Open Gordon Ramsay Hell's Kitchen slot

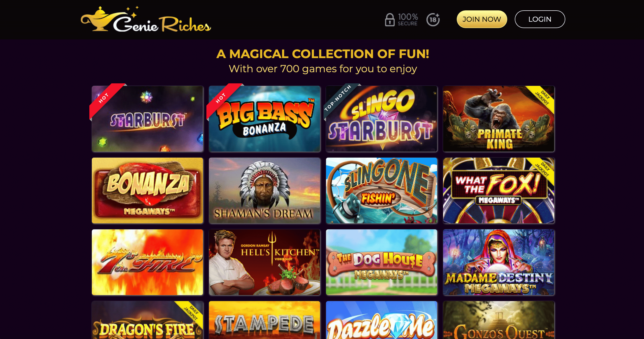264,262
